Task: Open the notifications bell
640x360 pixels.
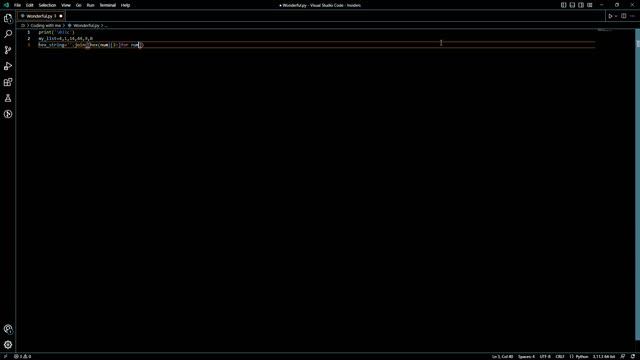Action: [x=633, y=356]
